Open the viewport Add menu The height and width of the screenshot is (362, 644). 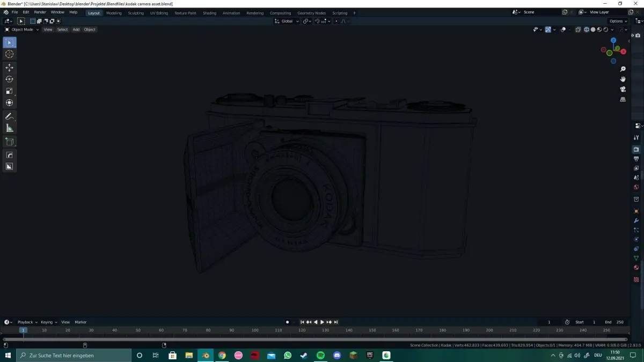(76, 29)
